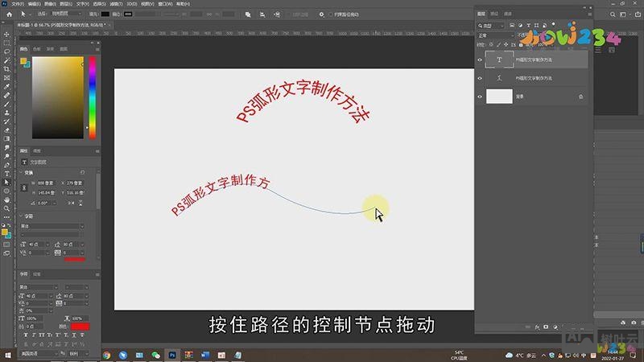
Task: Select the Pen tool
Action: pyautogui.click(x=6, y=165)
